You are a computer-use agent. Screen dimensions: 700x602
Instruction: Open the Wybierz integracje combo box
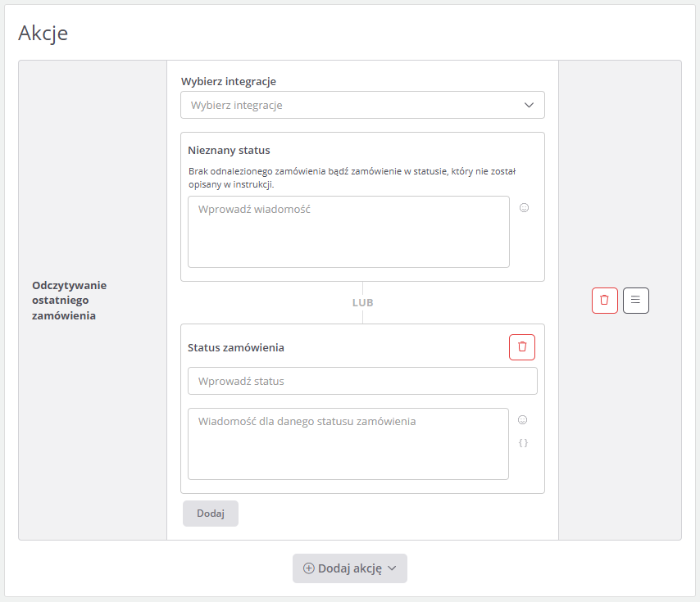(x=352, y=105)
